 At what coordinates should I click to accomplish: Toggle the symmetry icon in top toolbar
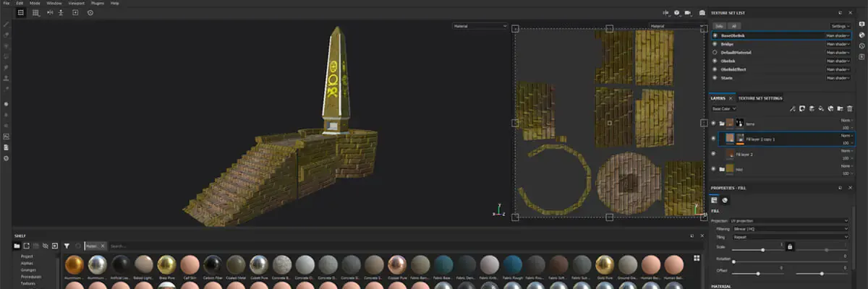(x=49, y=12)
